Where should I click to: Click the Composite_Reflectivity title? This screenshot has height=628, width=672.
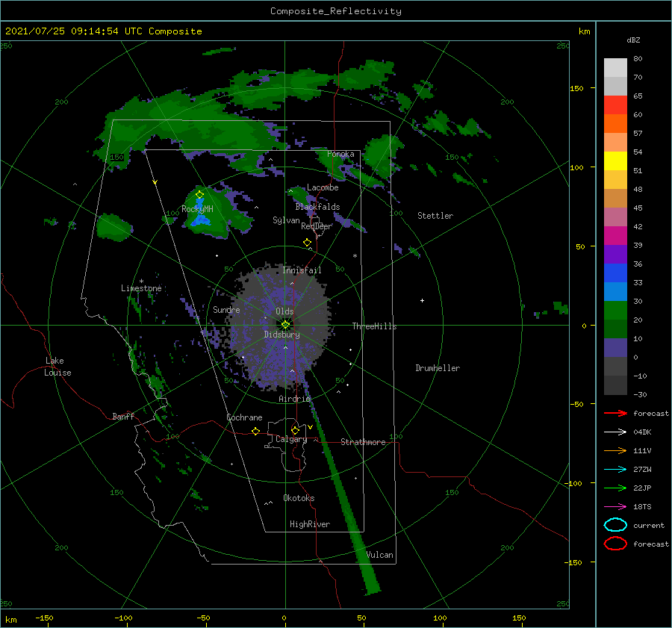tap(336, 11)
